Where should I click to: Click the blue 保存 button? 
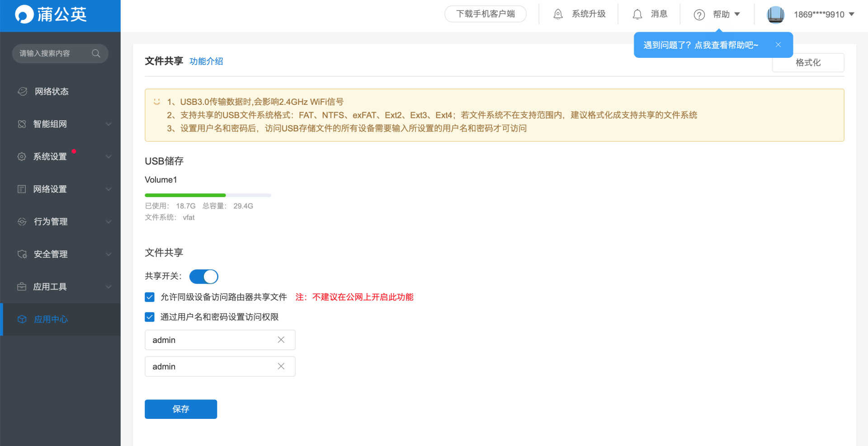(181, 409)
